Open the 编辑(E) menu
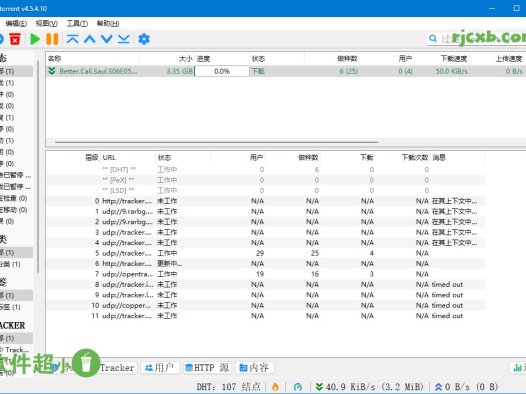The image size is (526, 394). pyautogui.click(x=16, y=23)
